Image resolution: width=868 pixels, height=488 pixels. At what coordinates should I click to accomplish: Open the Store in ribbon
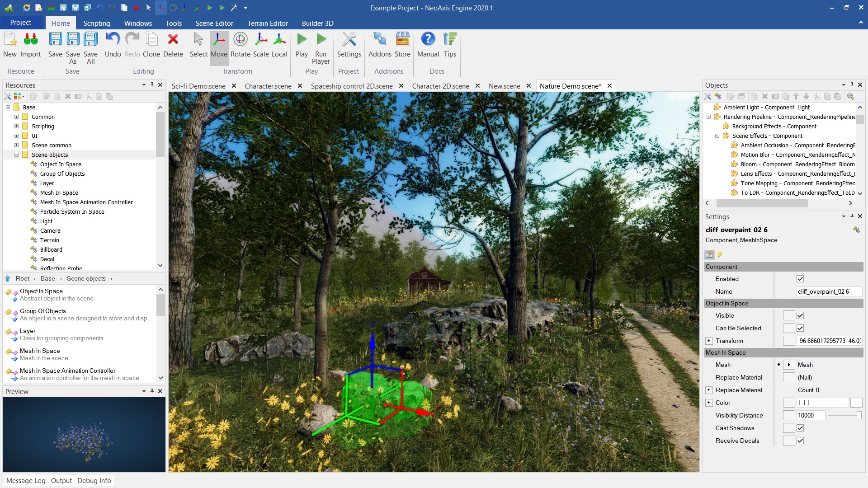tap(402, 44)
